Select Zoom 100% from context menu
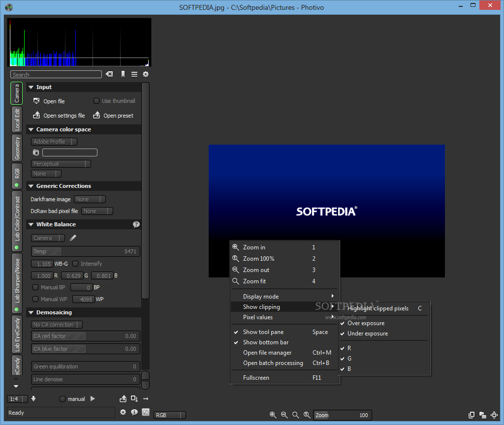Screen dimensions: 504x425 tap(285, 259)
